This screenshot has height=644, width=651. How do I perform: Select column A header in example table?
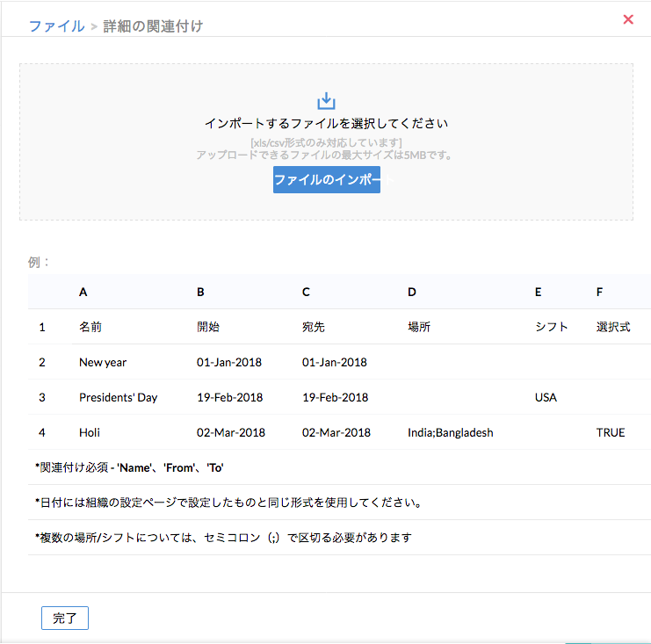pos(83,292)
